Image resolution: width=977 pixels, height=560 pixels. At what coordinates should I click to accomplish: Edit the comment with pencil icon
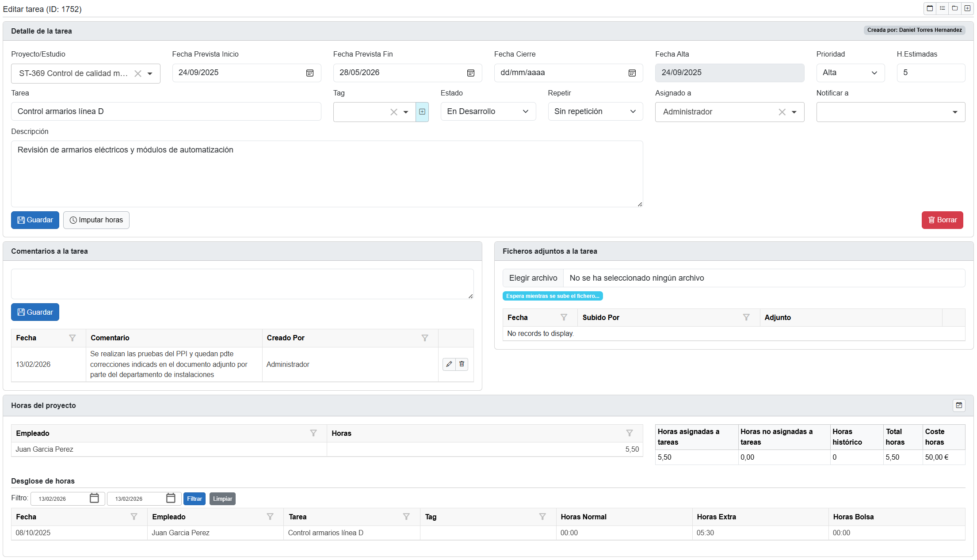[x=449, y=364]
